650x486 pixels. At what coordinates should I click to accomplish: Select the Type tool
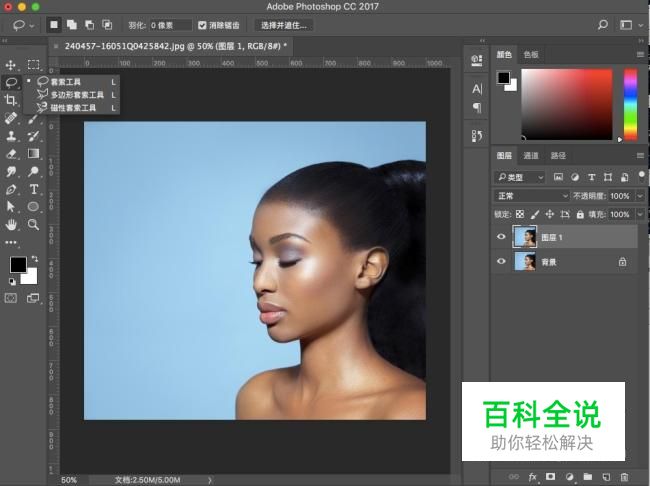click(34, 189)
